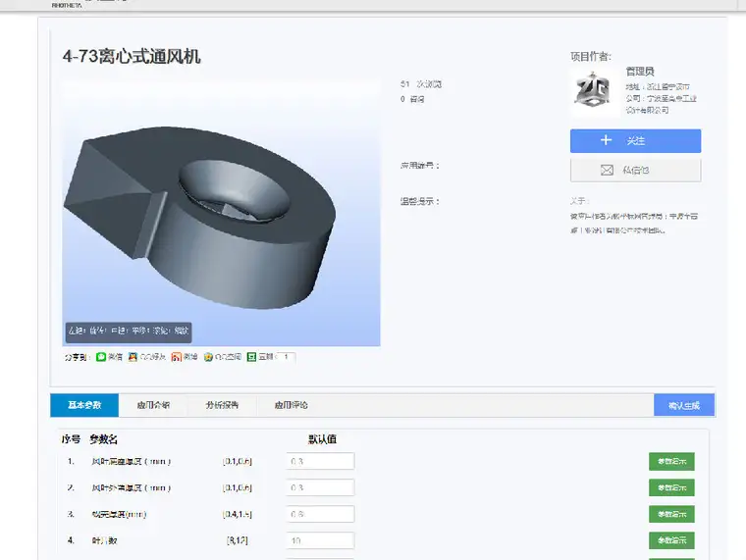Click the default value field of row 4
The image size is (746, 560).
pyautogui.click(x=320, y=540)
